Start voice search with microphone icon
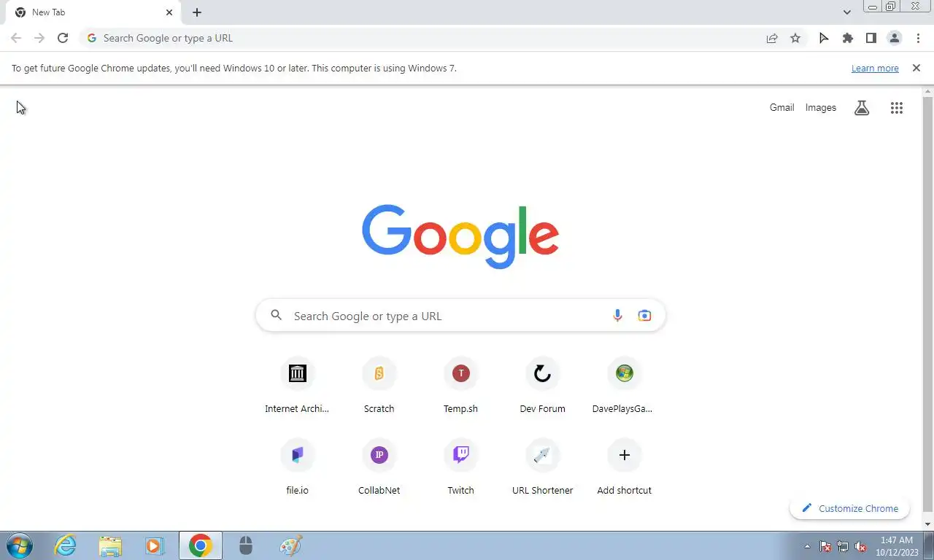This screenshot has height=560, width=934. click(617, 316)
